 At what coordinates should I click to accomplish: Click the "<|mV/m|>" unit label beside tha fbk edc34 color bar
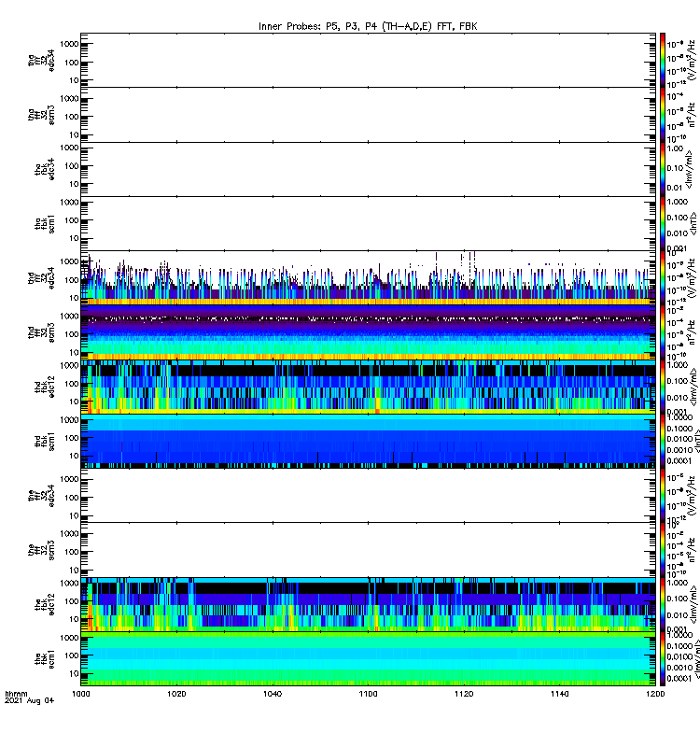(690, 170)
